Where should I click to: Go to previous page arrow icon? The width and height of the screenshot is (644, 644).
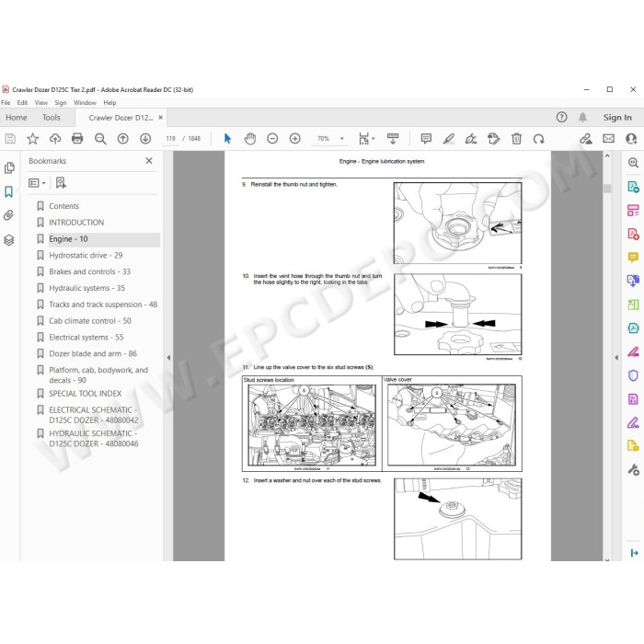click(x=122, y=139)
